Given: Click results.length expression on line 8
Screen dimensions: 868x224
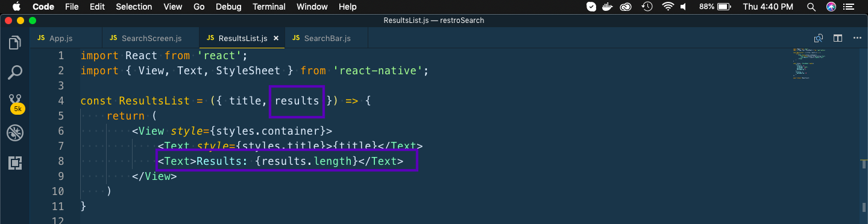Looking at the screenshot, I should (x=306, y=161).
